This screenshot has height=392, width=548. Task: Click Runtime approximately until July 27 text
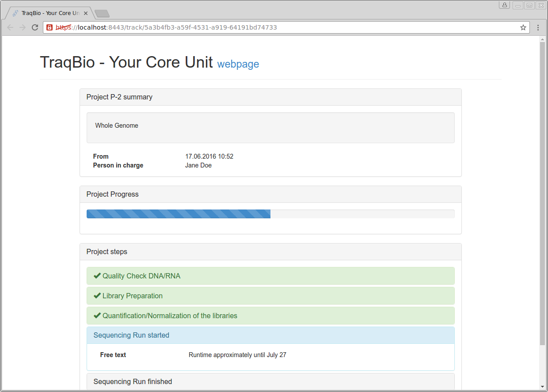(x=237, y=355)
